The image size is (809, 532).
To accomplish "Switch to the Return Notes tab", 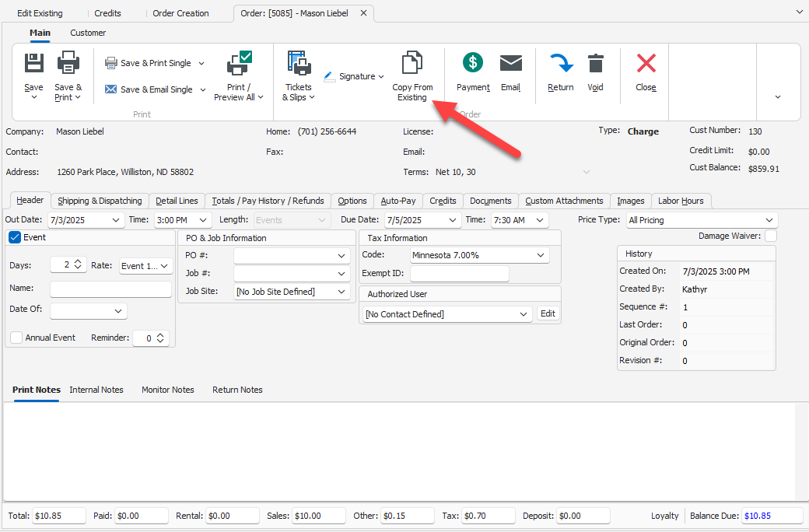I will click(237, 390).
